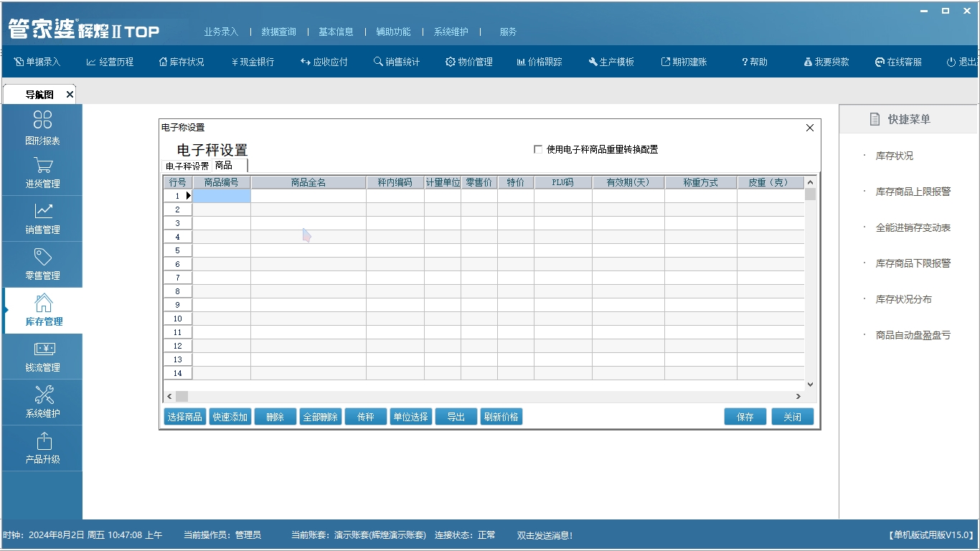Open 应收应付 from the toolbar
Image resolution: width=980 pixels, height=551 pixels.
[x=324, y=62]
